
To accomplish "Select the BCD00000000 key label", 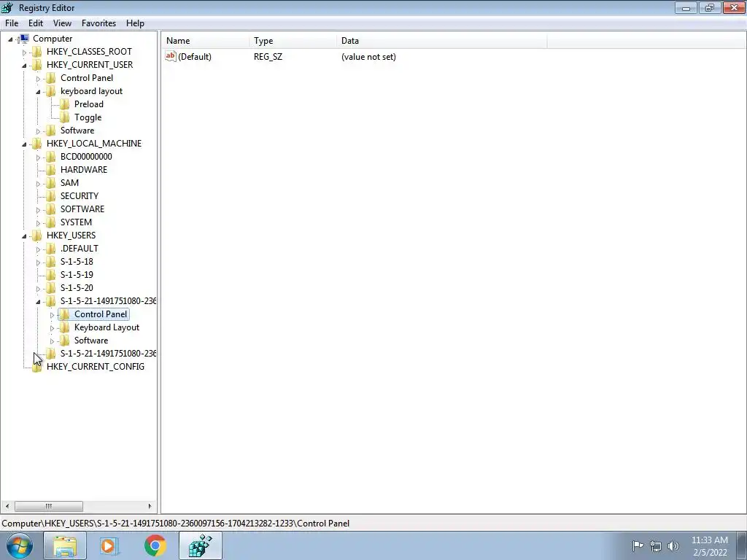I will click(86, 157).
